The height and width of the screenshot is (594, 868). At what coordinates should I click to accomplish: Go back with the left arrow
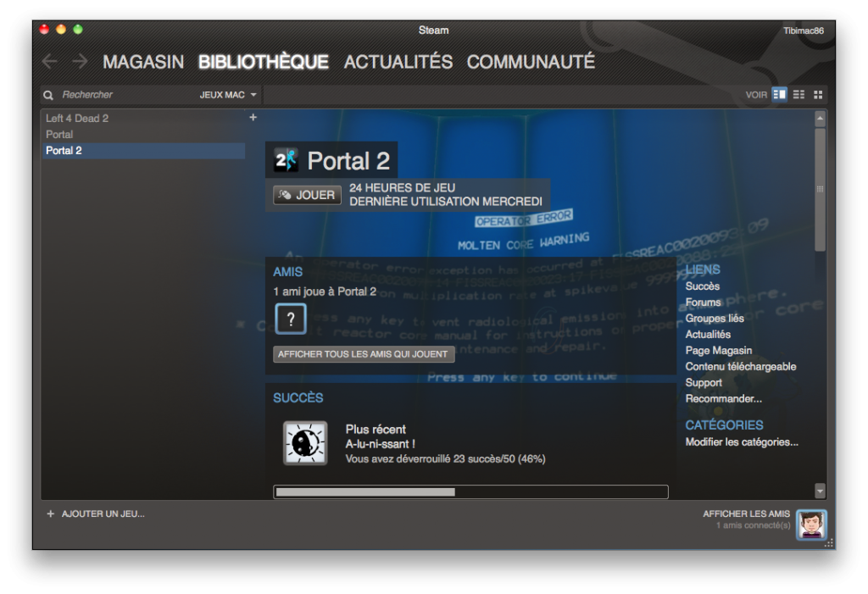50,62
